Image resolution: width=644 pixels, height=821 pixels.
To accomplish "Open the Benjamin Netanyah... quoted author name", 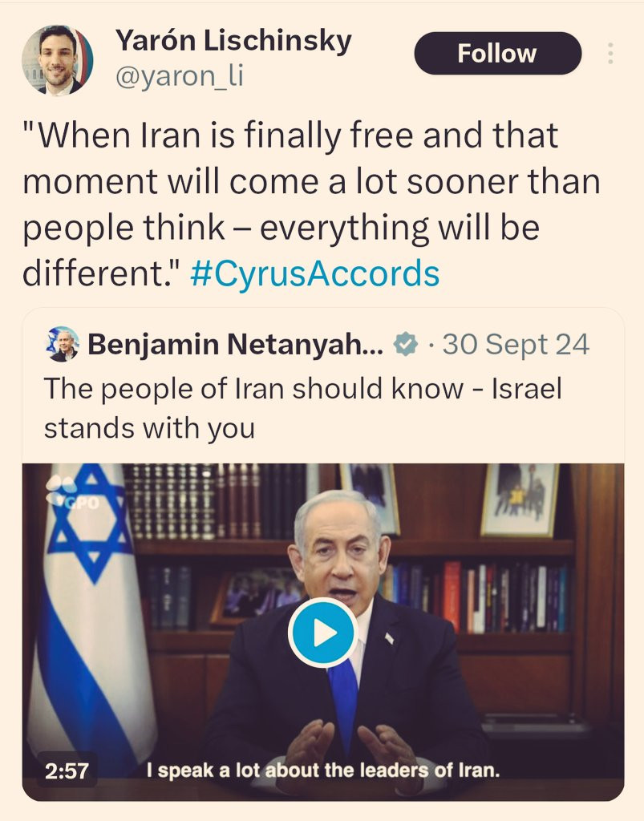I will (x=235, y=344).
